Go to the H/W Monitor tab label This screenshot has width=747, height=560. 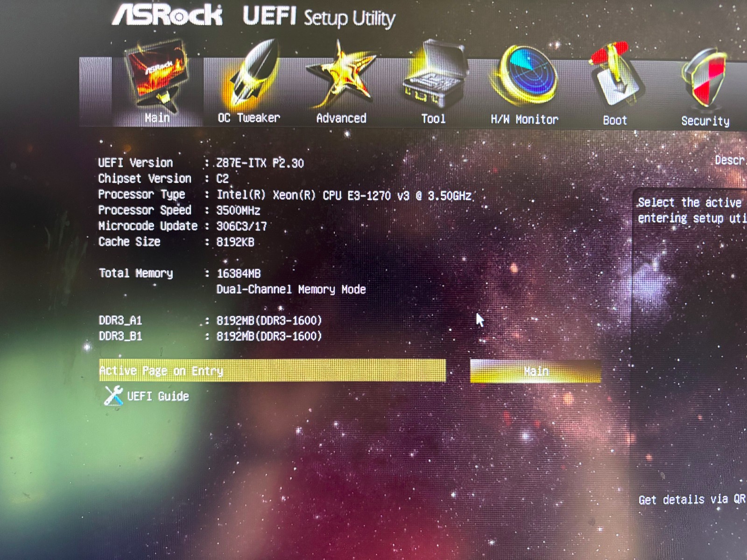coord(524,120)
